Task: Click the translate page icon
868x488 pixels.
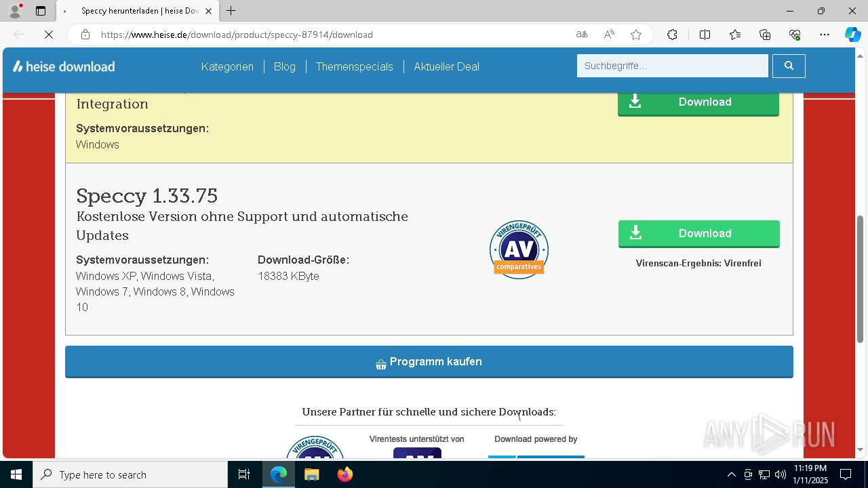Action: (582, 35)
